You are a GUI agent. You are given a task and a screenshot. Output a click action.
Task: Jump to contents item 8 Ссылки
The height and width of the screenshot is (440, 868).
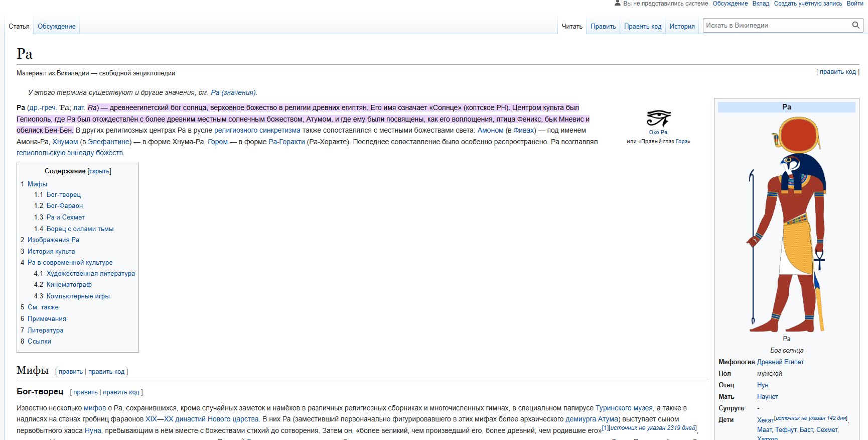[x=39, y=342]
